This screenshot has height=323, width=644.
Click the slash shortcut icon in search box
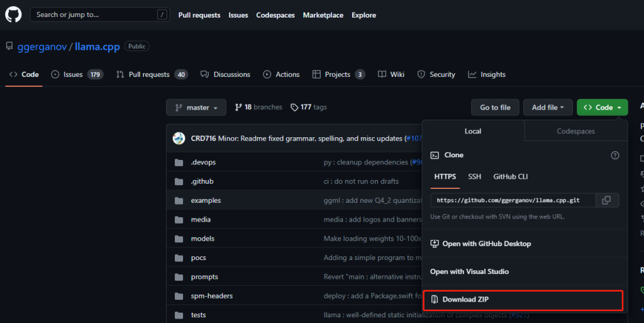tap(162, 14)
